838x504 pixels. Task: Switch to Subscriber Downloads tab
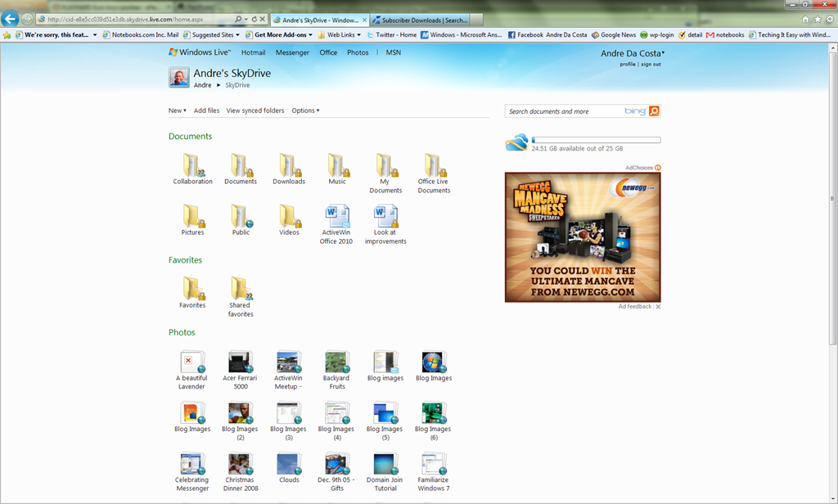tap(420, 20)
